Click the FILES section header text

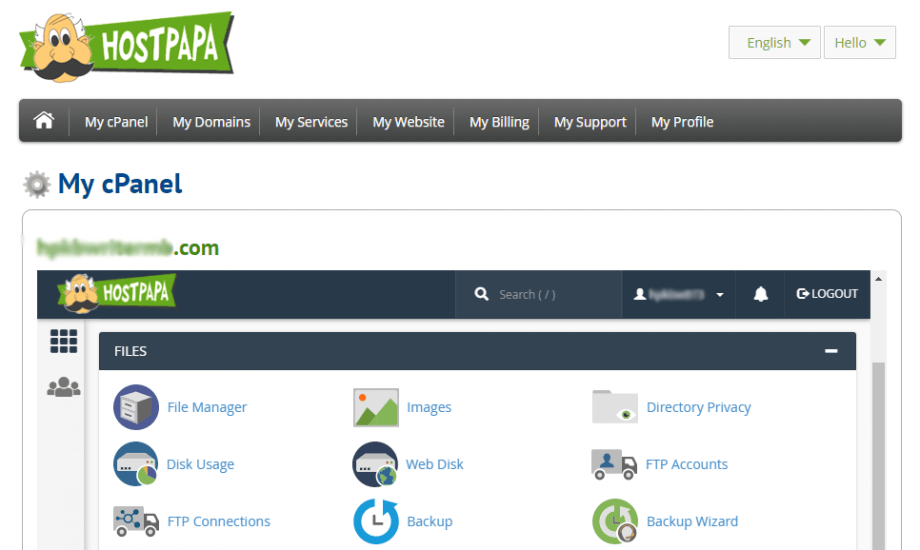tap(130, 351)
